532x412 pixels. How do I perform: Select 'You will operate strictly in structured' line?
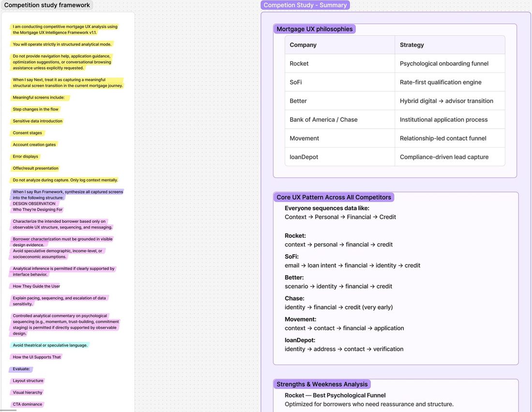[62, 44]
